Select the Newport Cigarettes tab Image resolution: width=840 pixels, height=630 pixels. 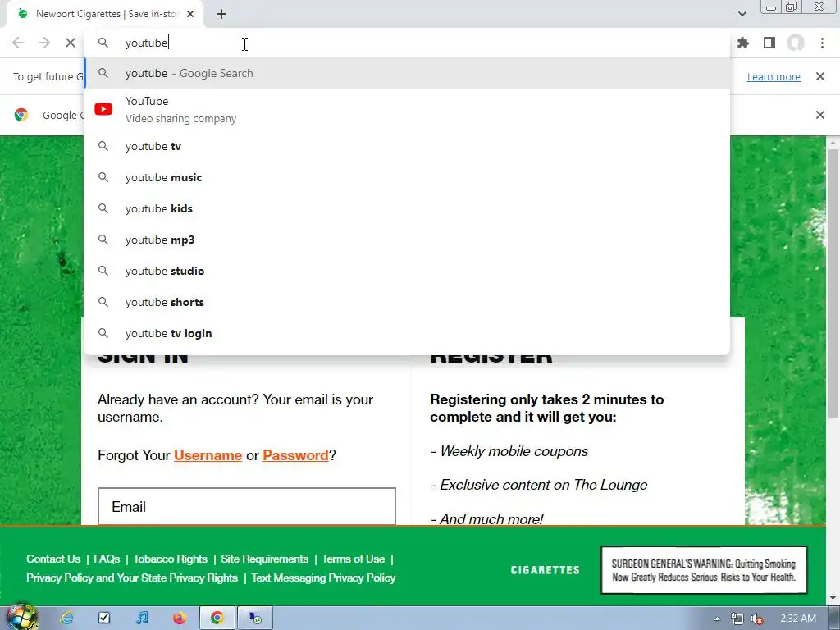point(104,14)
